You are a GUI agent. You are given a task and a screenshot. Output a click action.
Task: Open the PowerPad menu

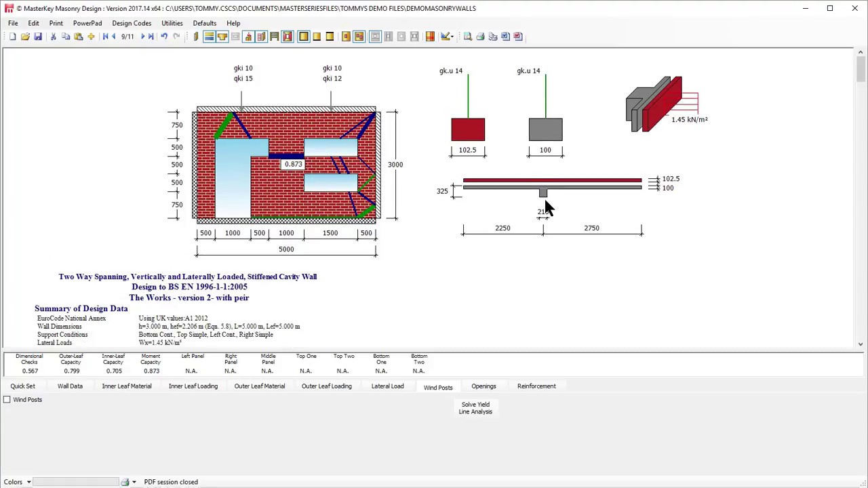pyautogui.click(x=87, y=23)
